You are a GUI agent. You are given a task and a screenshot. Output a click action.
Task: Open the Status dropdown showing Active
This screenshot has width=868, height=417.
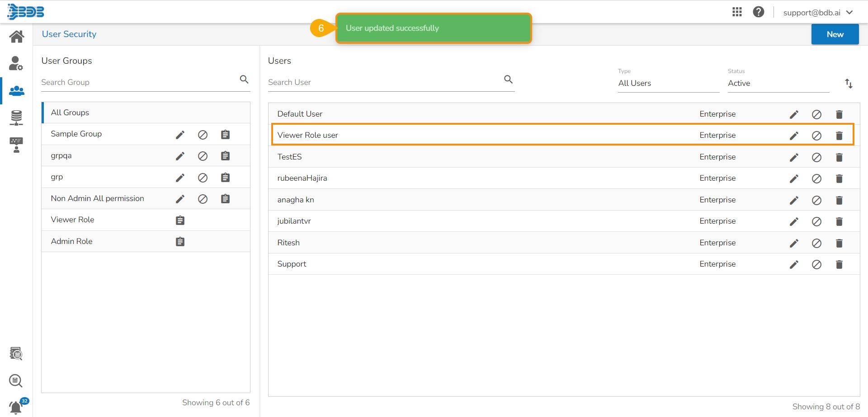tap(778, 83)
